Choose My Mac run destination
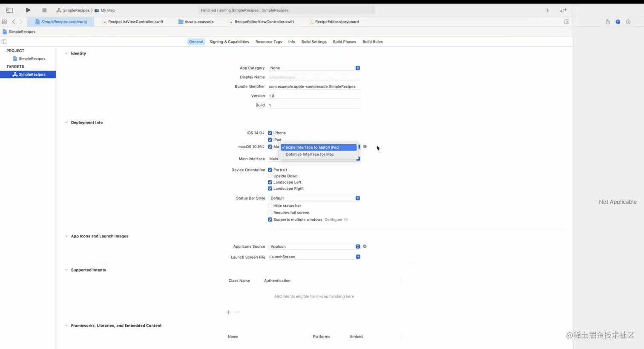Viewport: 644px width, 349px height. [x=105, y=10]
